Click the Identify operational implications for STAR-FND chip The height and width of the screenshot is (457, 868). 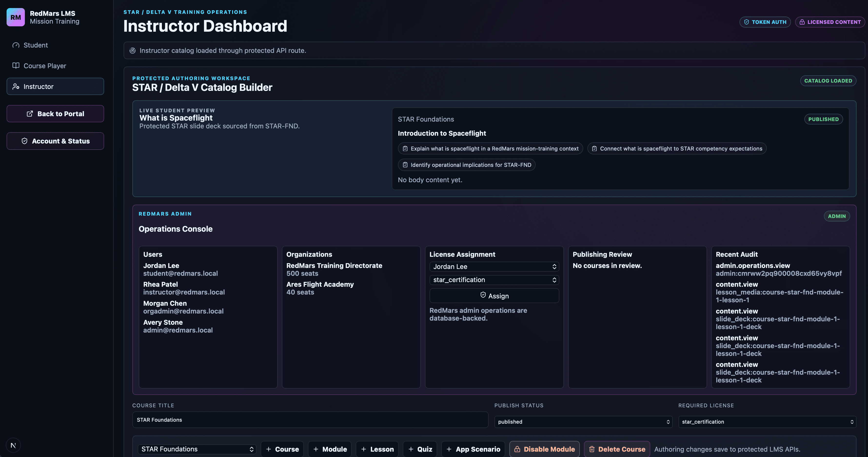(x=467, y=165)
